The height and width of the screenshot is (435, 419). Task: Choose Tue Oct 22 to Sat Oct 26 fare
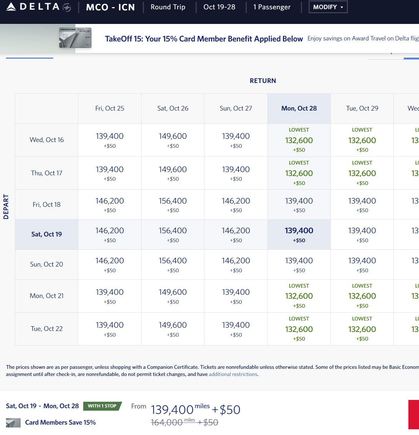[x=173, y=329]
